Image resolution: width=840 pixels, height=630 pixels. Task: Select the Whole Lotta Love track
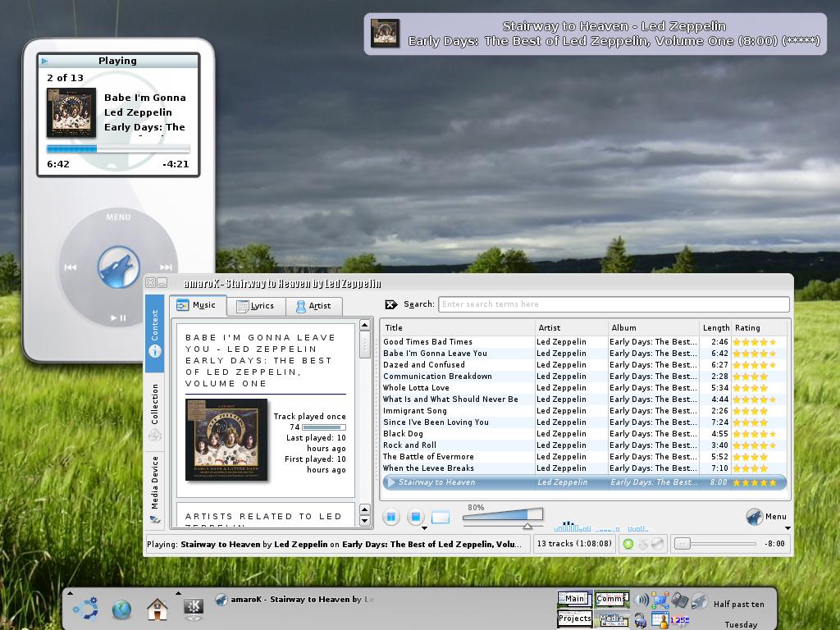click(584, 388)
